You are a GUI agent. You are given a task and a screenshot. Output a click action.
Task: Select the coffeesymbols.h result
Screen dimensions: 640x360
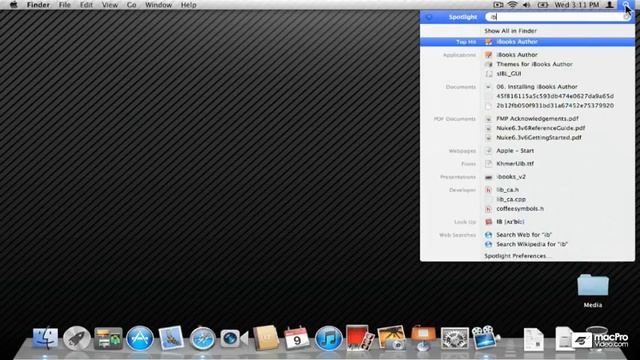coord(527,209)
